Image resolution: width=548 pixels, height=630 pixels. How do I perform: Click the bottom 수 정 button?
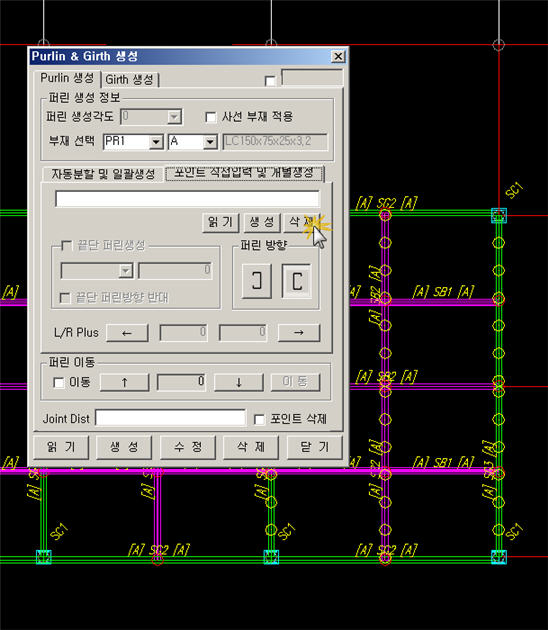188,447
